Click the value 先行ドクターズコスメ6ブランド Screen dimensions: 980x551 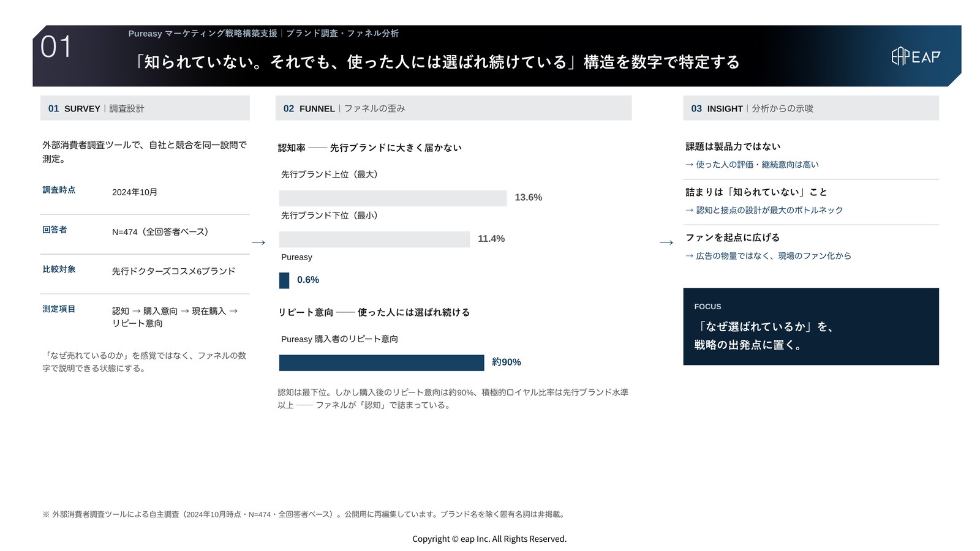[173, 271]
